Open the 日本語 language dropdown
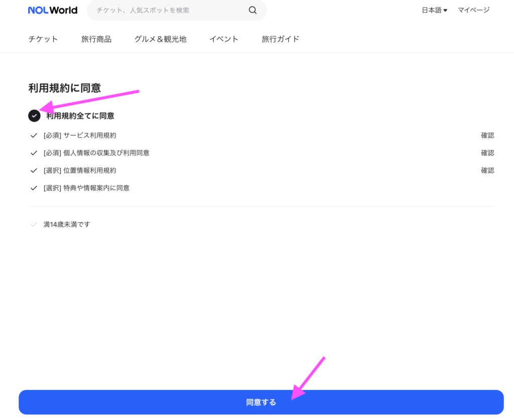The image size is (514, 420). point(434,10)
